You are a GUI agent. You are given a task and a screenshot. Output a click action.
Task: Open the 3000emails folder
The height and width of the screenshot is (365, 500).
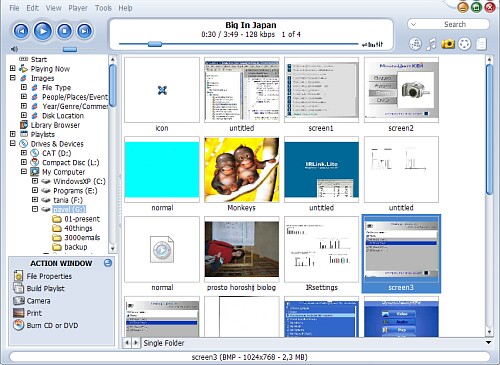click(x=82, y=238)
